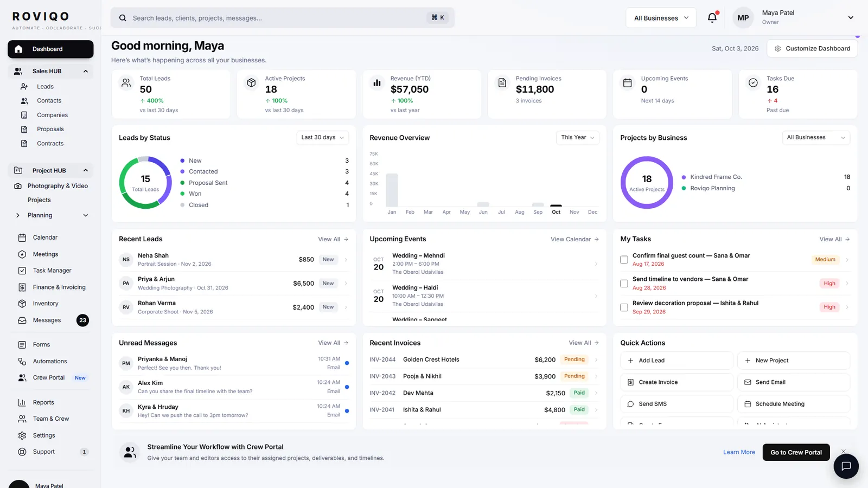Click the Messages inbox icon
This screenshot has width=868, height=488.
[22, 320]
